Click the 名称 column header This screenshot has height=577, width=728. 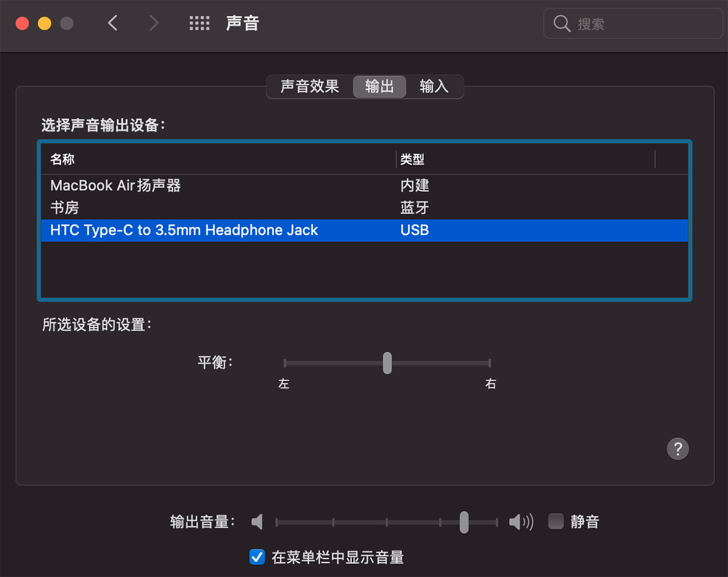(63, 159)
